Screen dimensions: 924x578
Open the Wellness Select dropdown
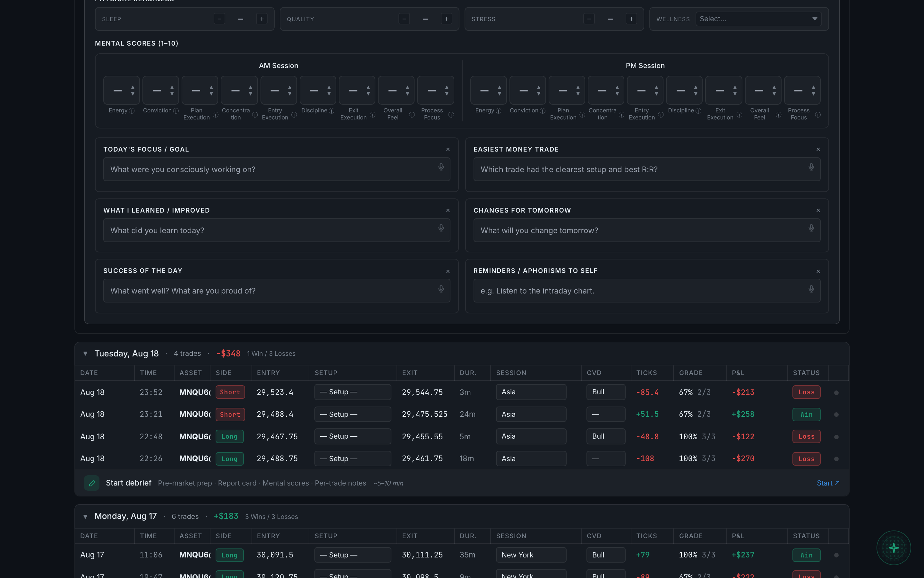[x=758, y=19]
